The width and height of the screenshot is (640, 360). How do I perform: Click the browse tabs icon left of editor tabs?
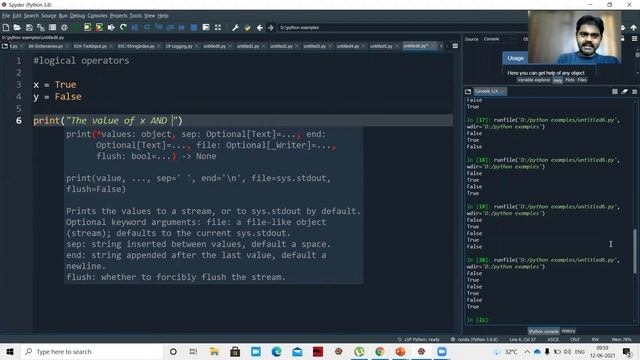[x=4, y=46]
